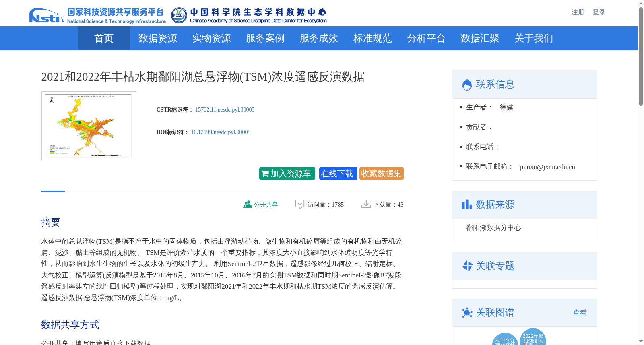This screenshot has width=644, height=345.
Task: Click 查看 link in 关联图谱 panel
Action: tap(580, 312)
